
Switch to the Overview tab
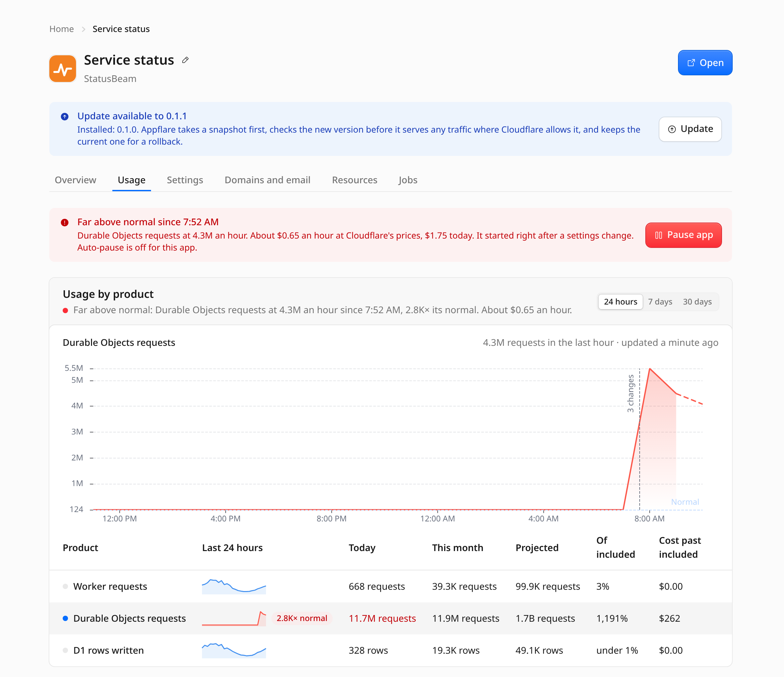coord(75,180)
